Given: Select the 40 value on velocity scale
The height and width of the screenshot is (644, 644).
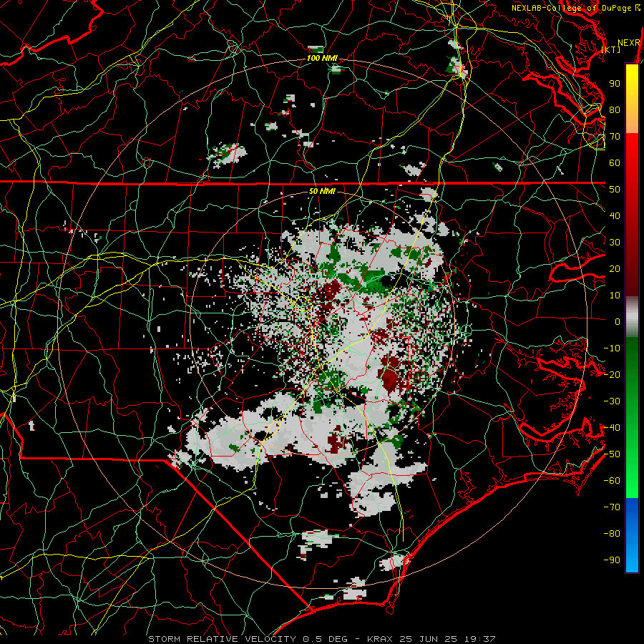Looking at the screenshot, I should pyautogui.click(x=615, y=216).
